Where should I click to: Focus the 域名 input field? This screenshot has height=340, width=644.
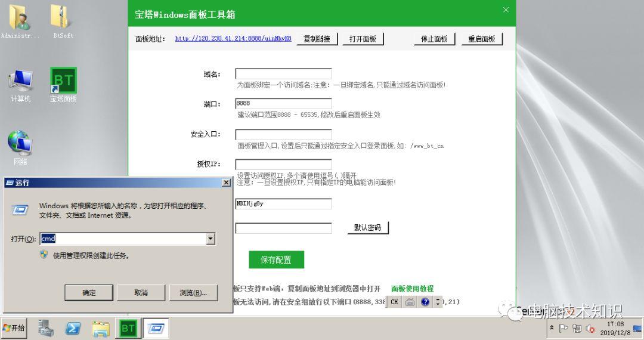[x=283, y=74]
